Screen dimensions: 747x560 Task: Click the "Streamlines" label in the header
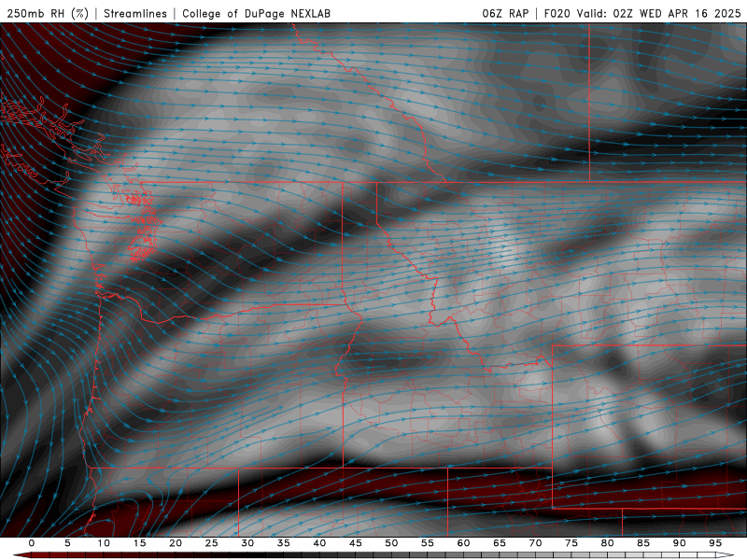[x=135, y=13]
